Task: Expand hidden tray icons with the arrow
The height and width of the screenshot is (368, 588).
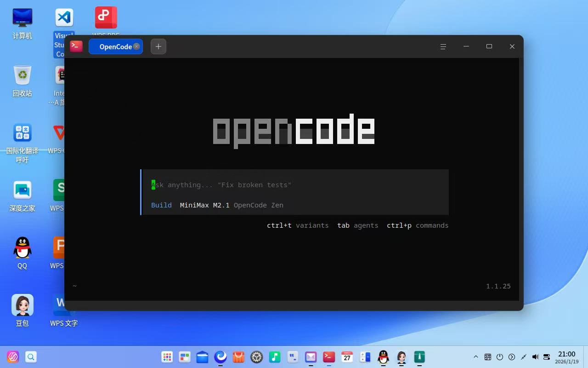Action: point(475,356)
